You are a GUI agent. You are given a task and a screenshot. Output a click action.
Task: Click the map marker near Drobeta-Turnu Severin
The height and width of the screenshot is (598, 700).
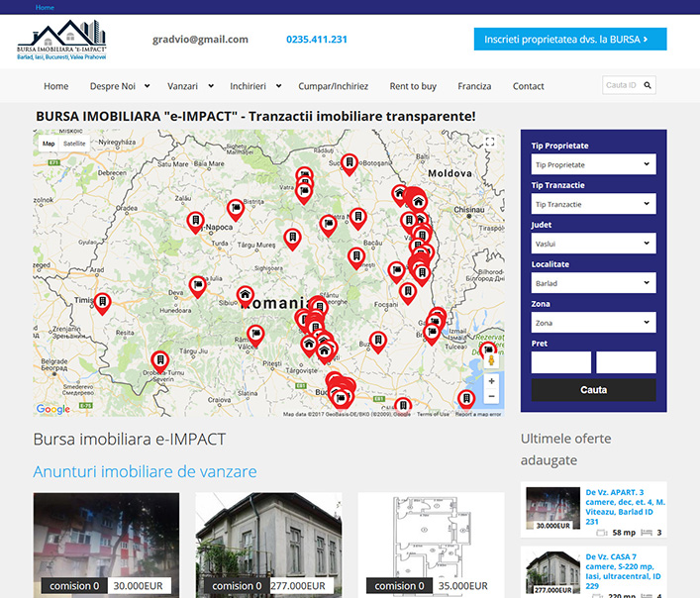click(159, 362)
